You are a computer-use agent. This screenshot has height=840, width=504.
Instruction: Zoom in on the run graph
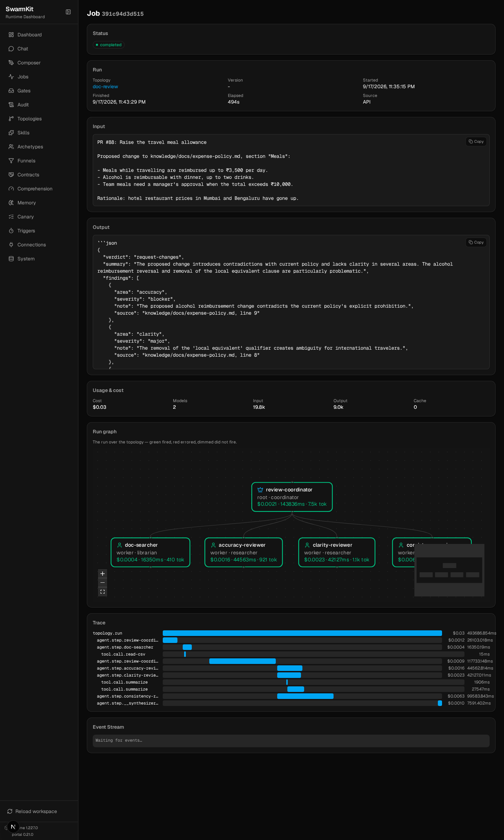(x=103, y=574)
